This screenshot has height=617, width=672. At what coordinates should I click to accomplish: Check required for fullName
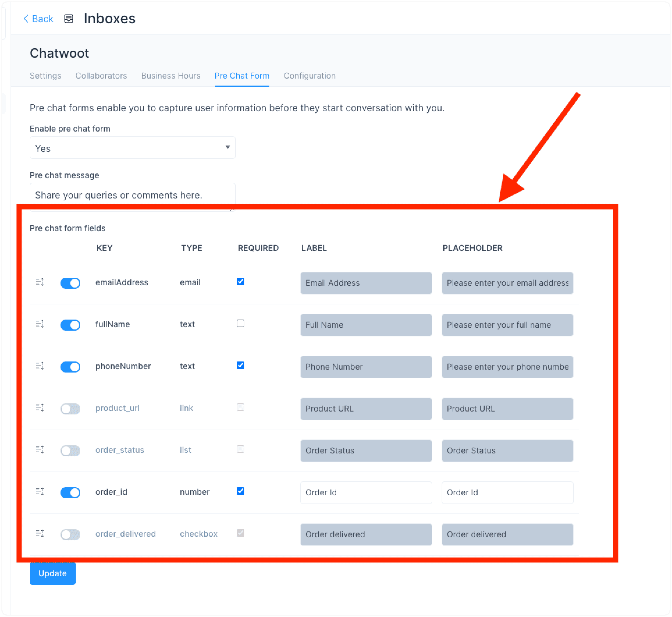coord(241,324)
